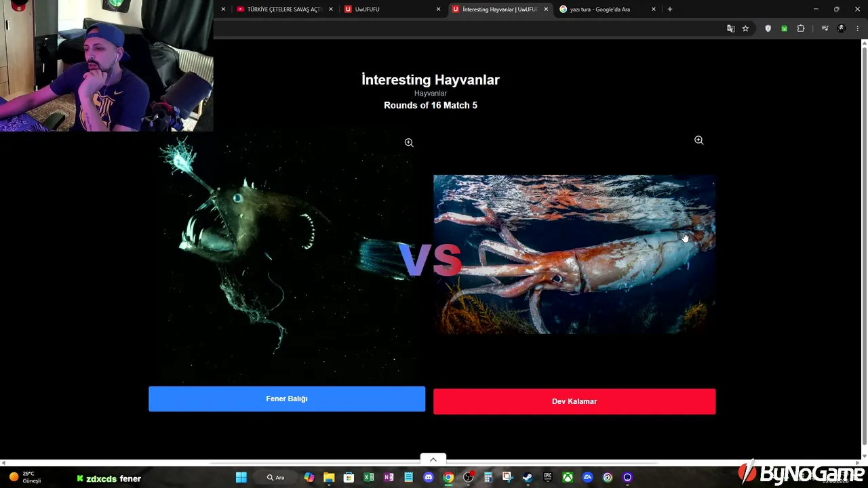This screenshot has width=868, height=488.
Task: Open the green extension icon
Action: (784, 28)
